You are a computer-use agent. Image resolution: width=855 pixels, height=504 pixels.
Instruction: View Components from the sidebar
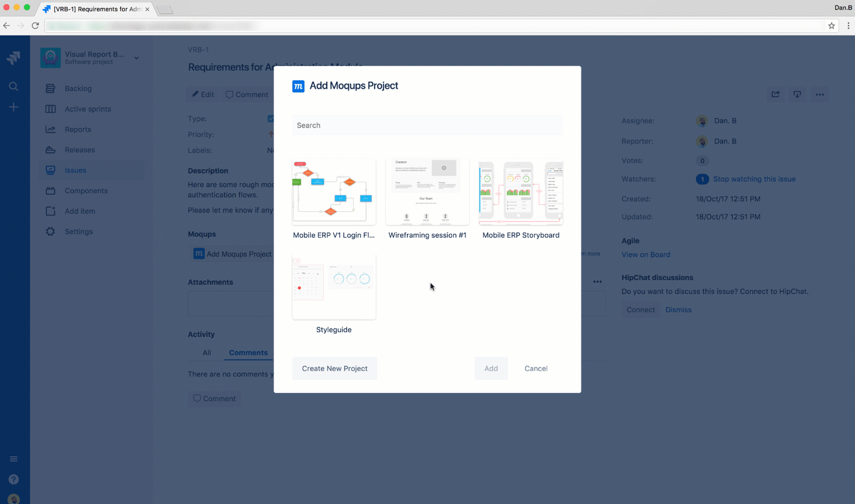point(87,191)
